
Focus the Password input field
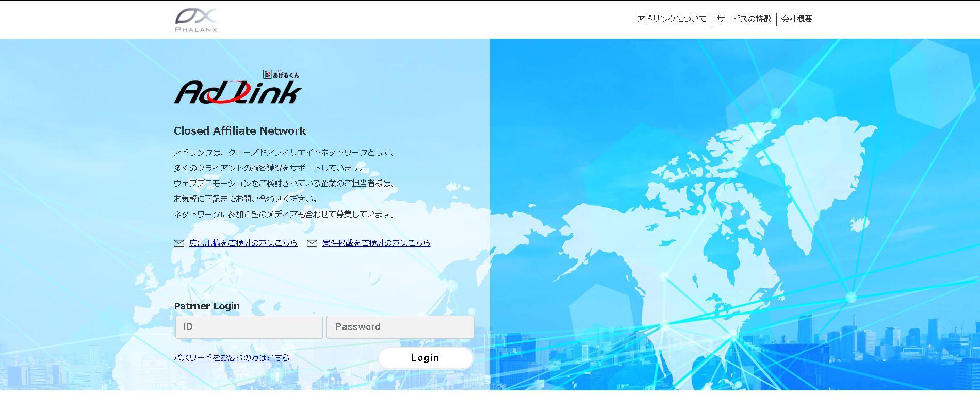[x=400, y=327]
